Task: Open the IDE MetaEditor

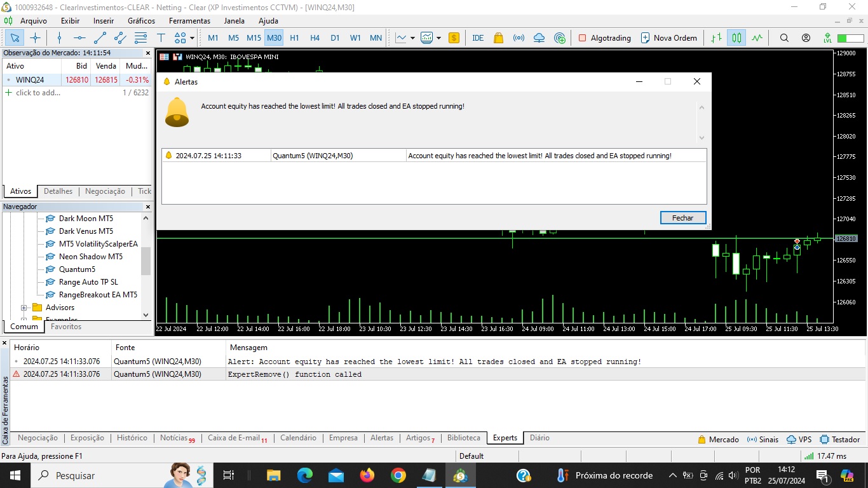Action: (x=478, y=37)
